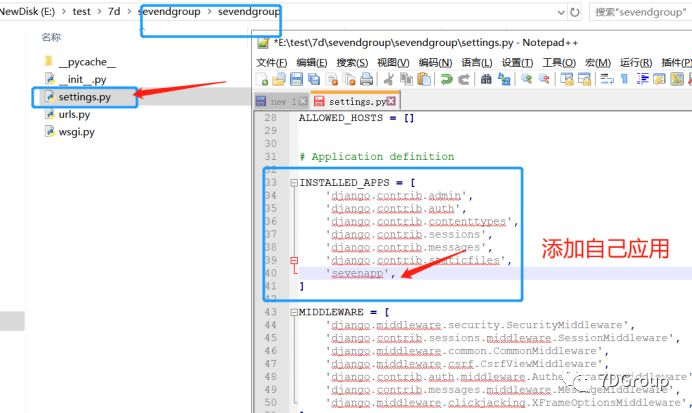Click the Close All documents icon

coord(349,79)
